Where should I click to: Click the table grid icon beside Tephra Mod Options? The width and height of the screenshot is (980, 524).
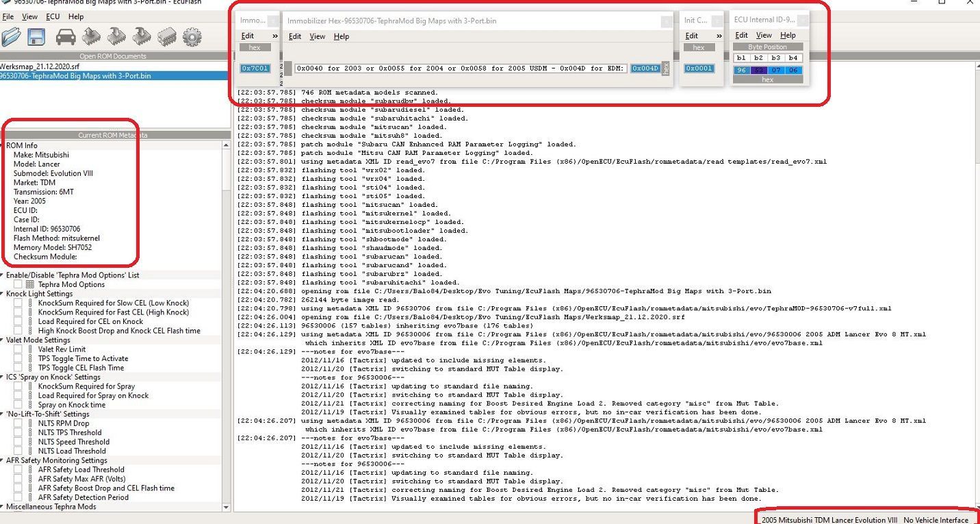30,284
